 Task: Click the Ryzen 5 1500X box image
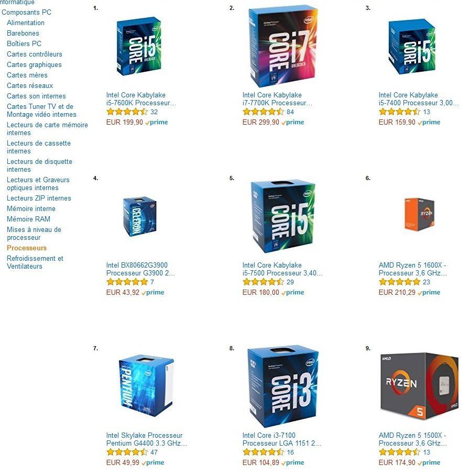pyautogui.click(x=419, y=386)
